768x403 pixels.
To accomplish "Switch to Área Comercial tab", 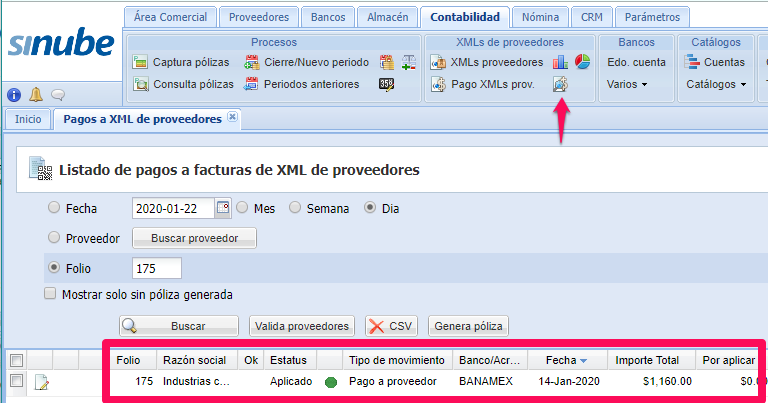I will (x=170, y=17).
